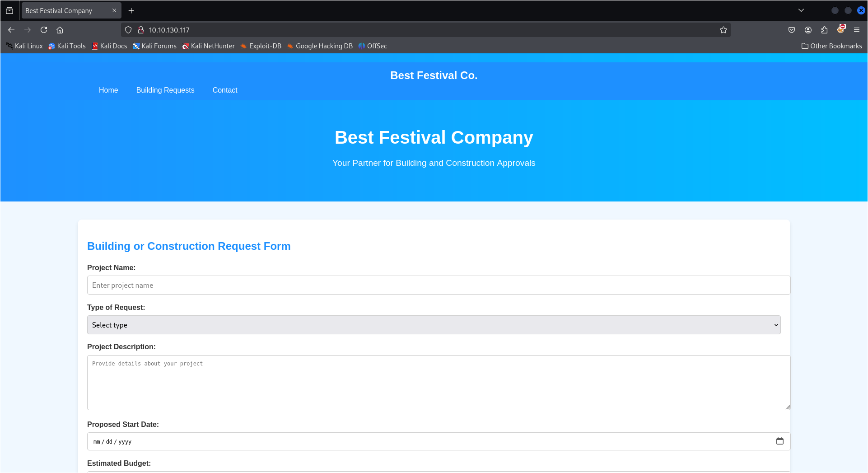This screenshot has height=473, width=868.
Task: Go back to the previous page
Action: (x=11, y=30)
